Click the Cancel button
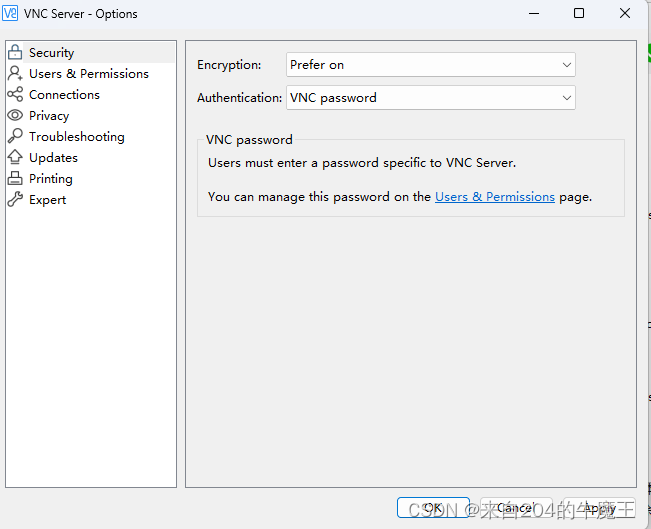 (x=516, y=507)
